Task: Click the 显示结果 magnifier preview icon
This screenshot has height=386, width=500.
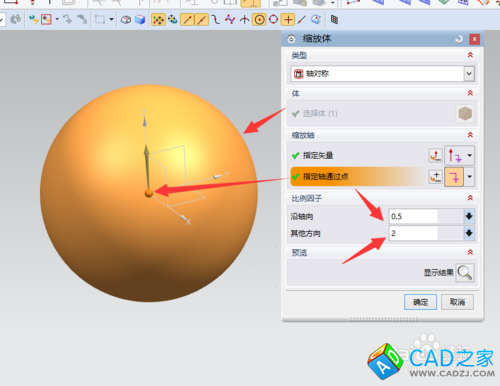Action: click(x=465, y=273)
